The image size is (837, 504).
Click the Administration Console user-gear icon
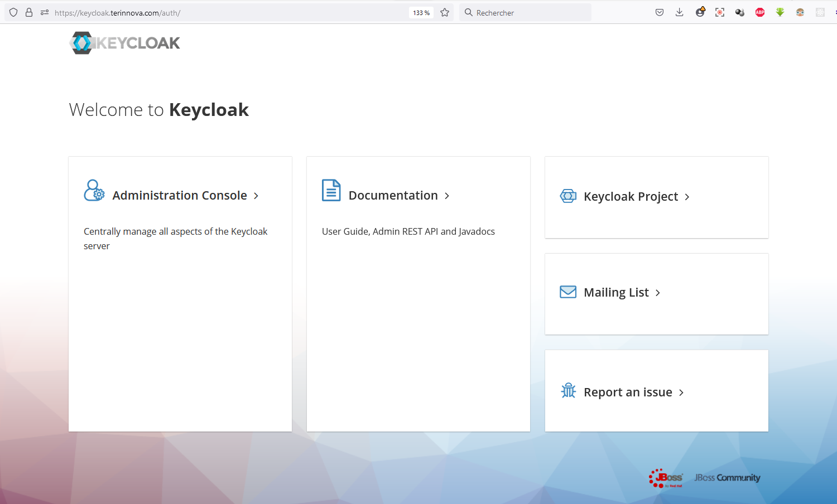94,191
